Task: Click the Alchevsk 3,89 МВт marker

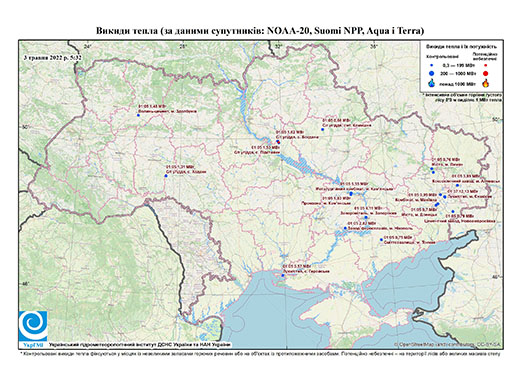Action: (x=457, y=185)
